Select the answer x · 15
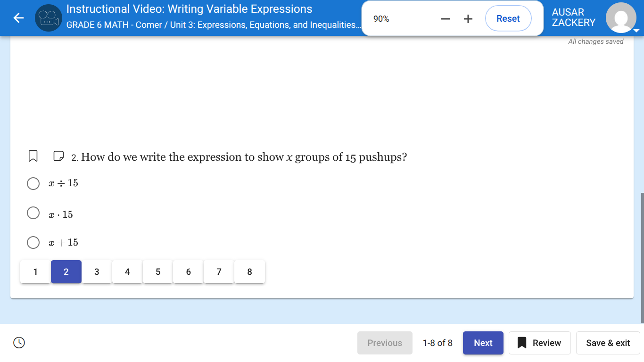This screenshot has width=644, height=362. tap(33, 213)
